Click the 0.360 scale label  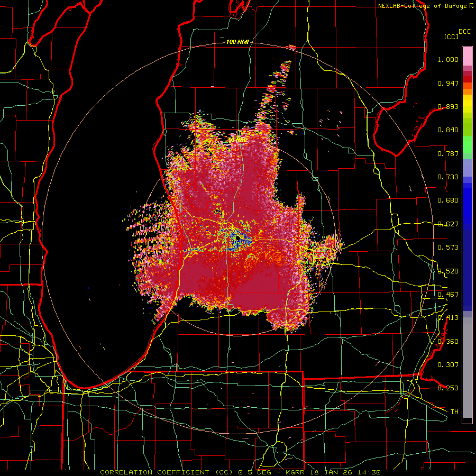click(448, 342)
